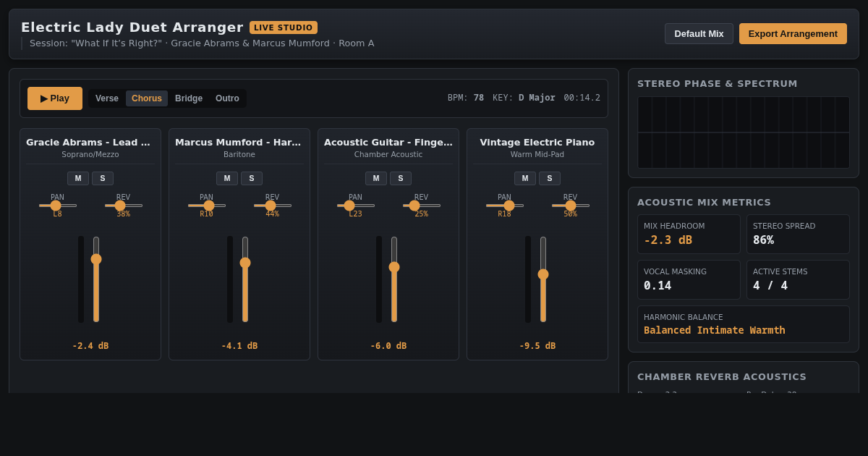The width and height of the screenshot is (868, 456).
Task: Click the KEY D Major indicator
Action: tap(524, 98)
